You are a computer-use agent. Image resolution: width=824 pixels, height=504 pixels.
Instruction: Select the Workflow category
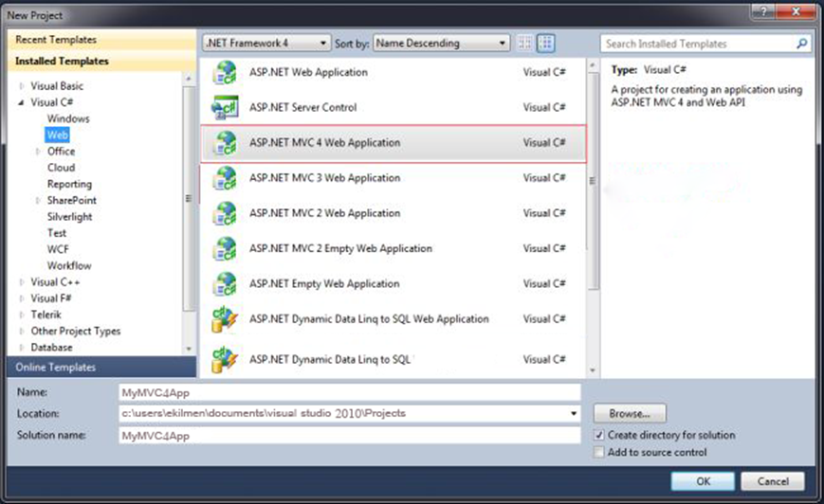(x=69, y=265)
